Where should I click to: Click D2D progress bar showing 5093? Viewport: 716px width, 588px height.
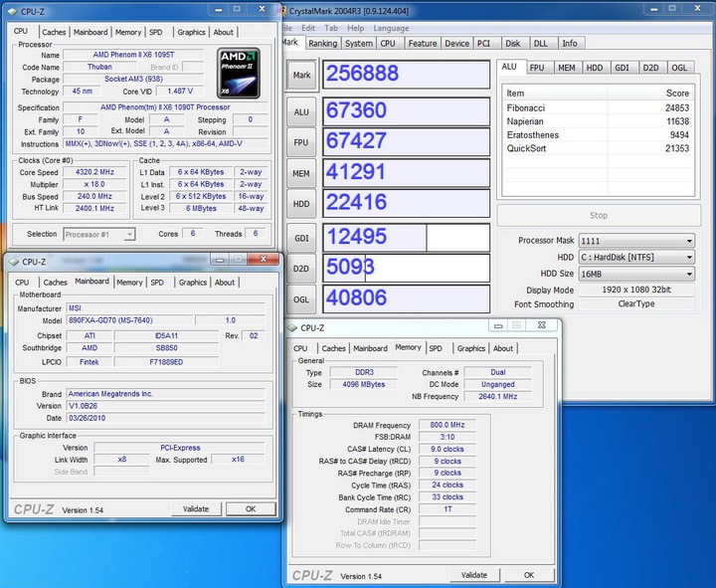pyautogui.click(x=407, y=268)
